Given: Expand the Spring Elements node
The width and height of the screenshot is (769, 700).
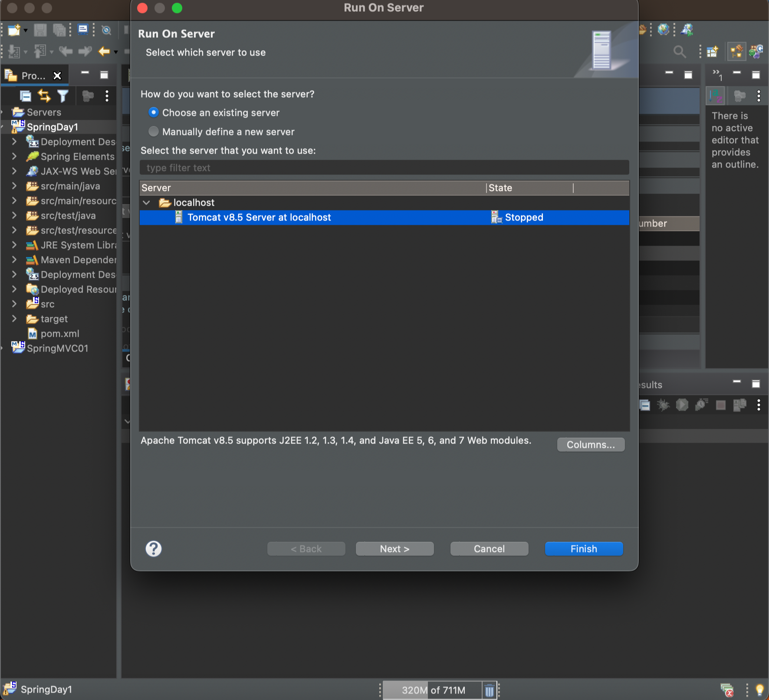Looking at the screenshot, I should (14, 156).
